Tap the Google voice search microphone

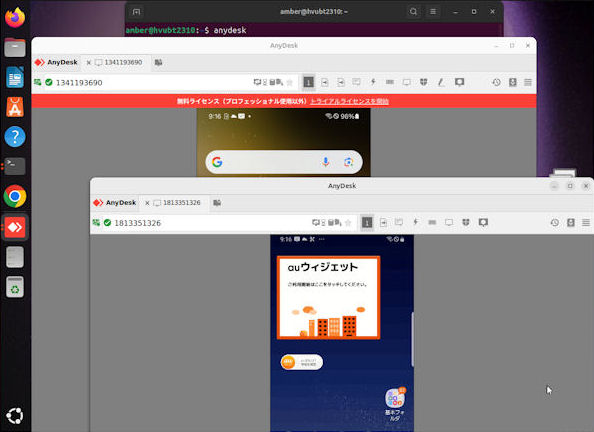[325, 162]
